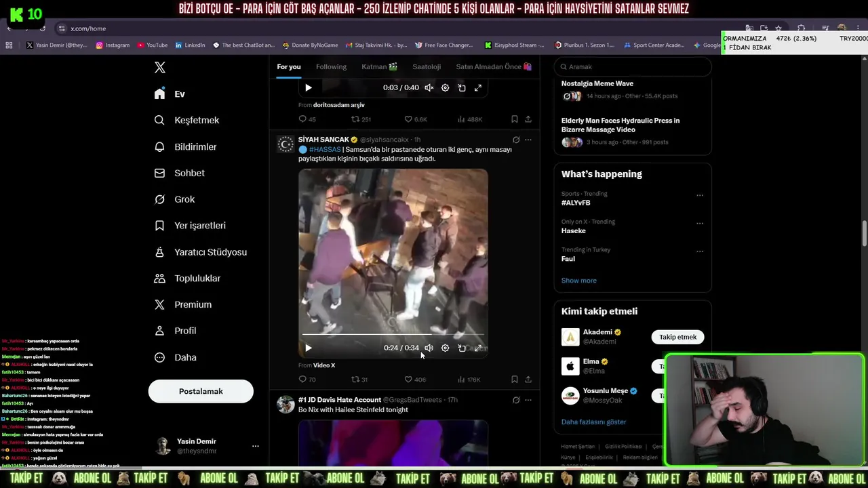Open #ALYvFB trend

576,203
